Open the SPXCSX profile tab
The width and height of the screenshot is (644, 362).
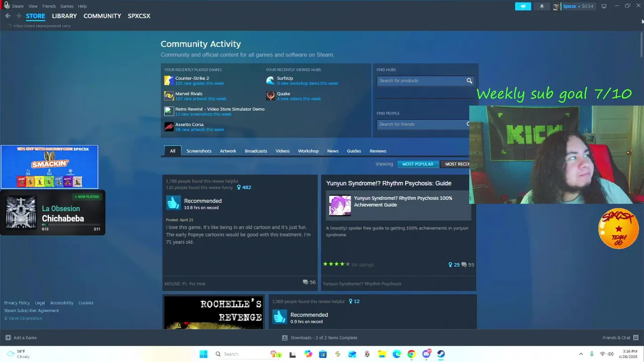tap(139, 16)
